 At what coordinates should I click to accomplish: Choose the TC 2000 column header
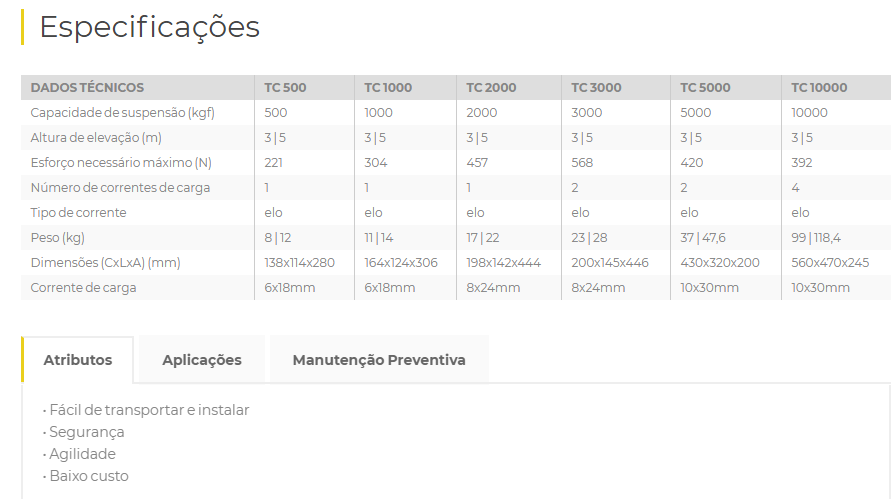491,88
